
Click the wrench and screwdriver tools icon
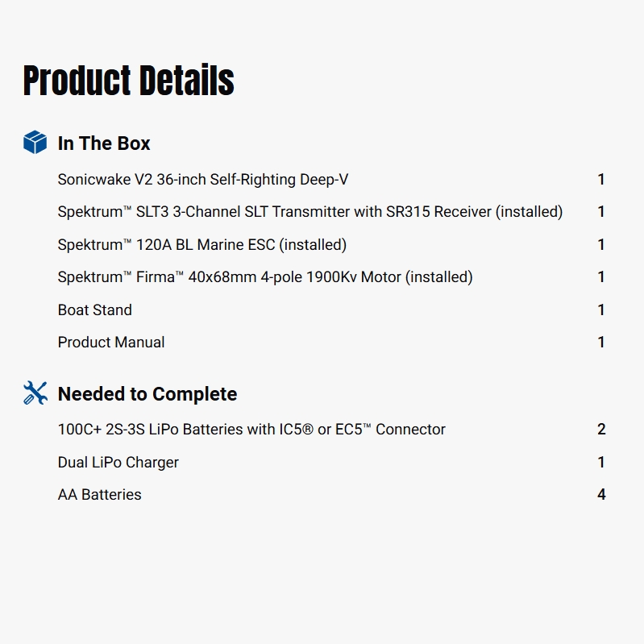click(35, 393)
